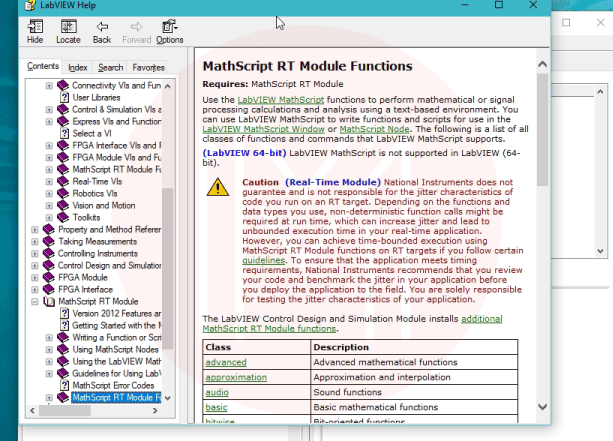
Task: Open the guidelines link in caution
Action: (263, 260)
